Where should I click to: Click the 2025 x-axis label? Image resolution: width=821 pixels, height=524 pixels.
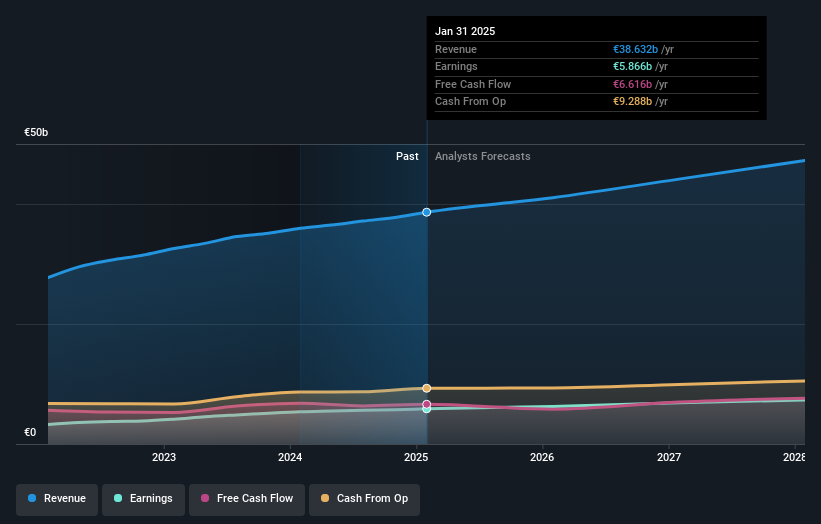point(416,457)
